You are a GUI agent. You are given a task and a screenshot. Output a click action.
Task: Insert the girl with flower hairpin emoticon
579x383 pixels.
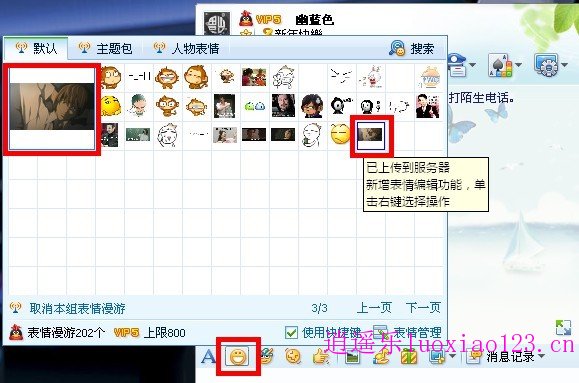tap(312, 106)
